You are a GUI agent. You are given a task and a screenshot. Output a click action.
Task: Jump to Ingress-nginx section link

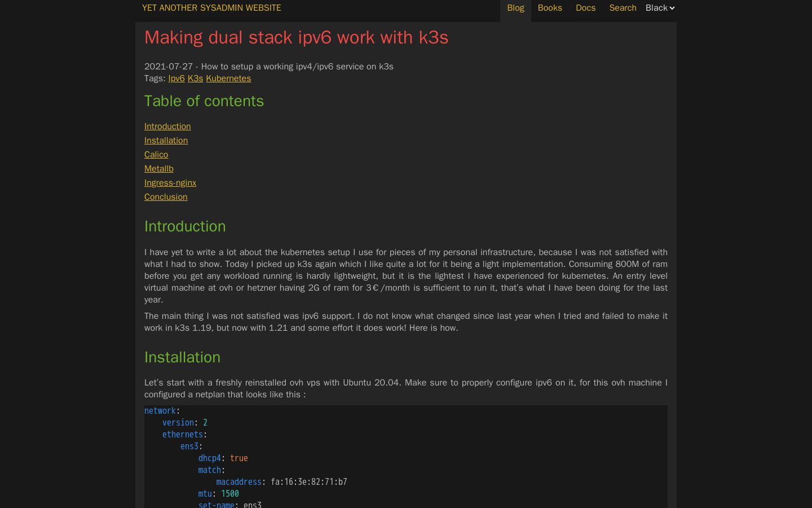[170, 183]
